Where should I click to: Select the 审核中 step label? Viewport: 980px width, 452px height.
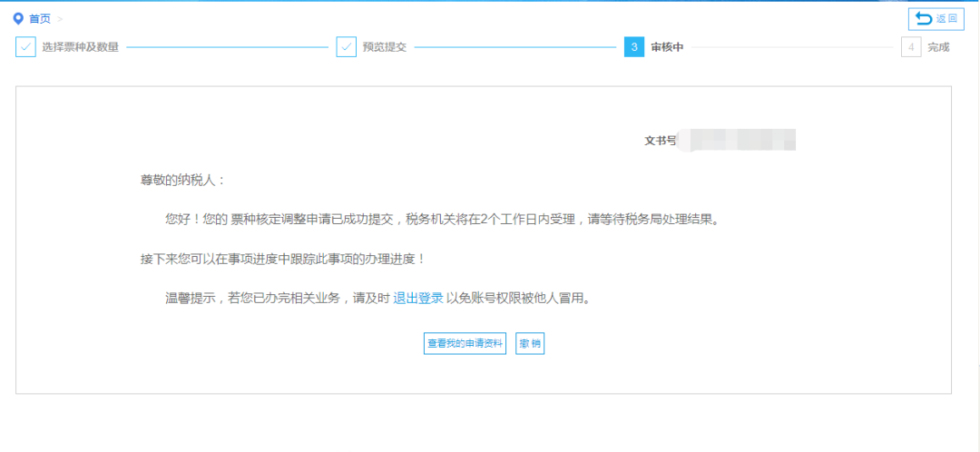(667, 47)
